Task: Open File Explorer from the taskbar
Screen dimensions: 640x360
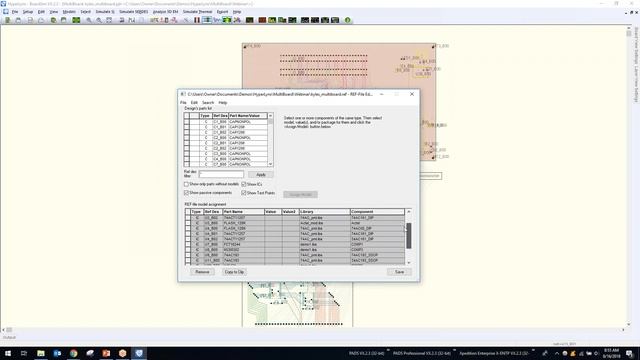Action: tap(41, 353)
